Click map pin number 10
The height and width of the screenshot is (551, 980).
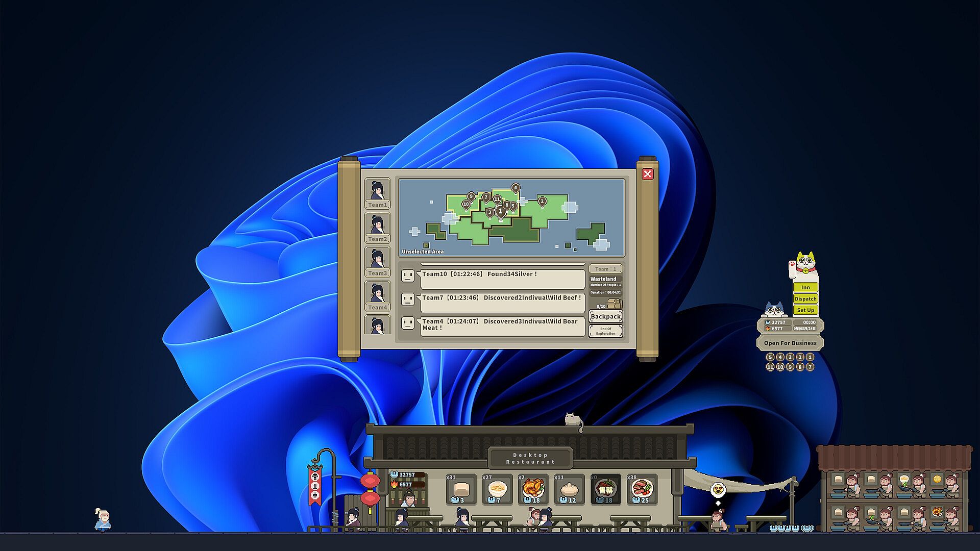[465, 205]
